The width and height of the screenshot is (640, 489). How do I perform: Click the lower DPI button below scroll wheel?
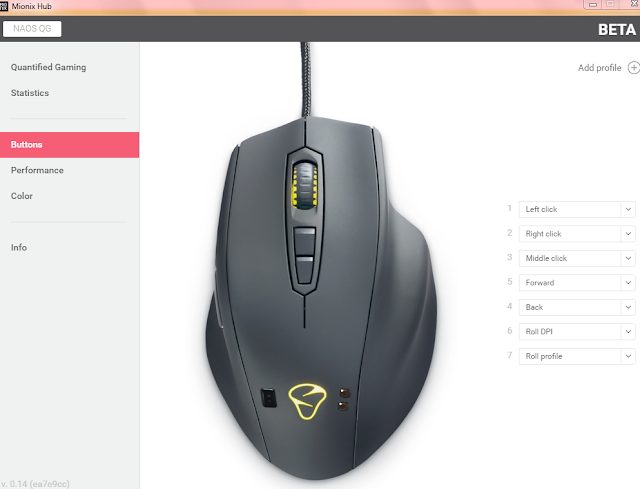click(x=304, y=270)
